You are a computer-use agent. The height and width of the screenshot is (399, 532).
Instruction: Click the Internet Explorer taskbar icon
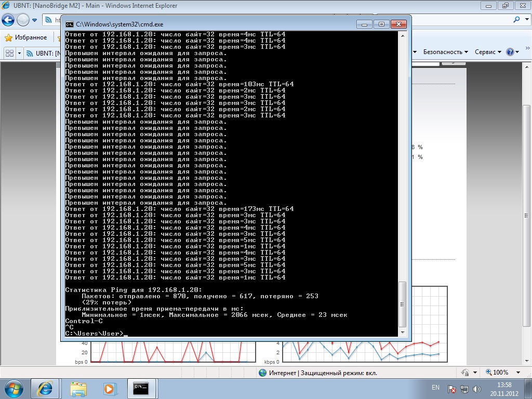click(45, 389)
